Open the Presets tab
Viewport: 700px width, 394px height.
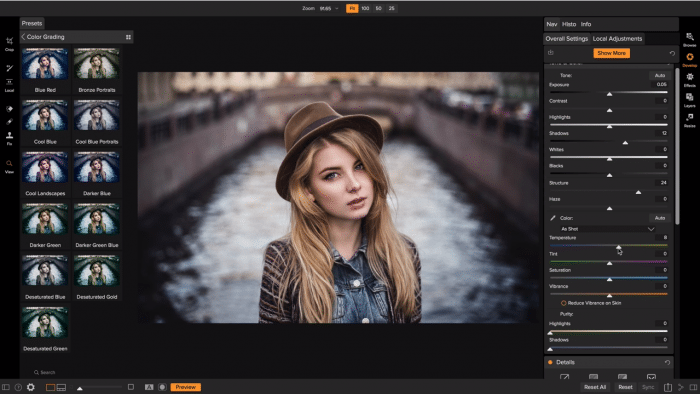click(x=32, y=23)
